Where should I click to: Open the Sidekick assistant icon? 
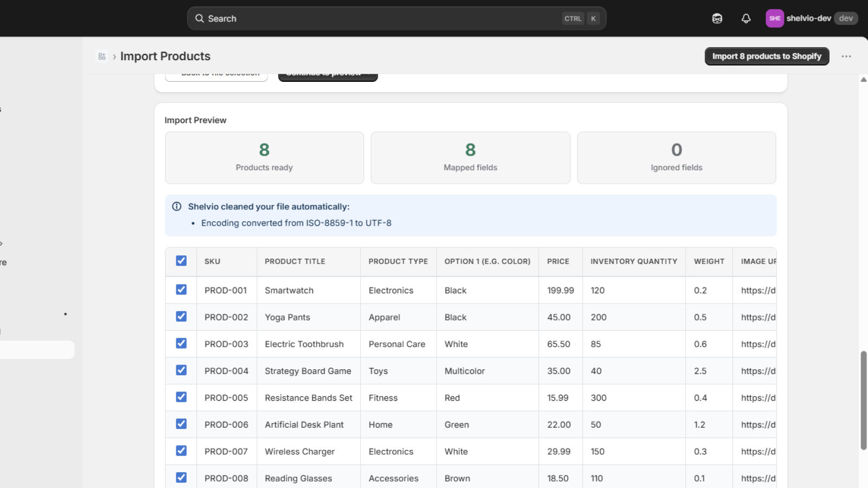tap(717, 18)
